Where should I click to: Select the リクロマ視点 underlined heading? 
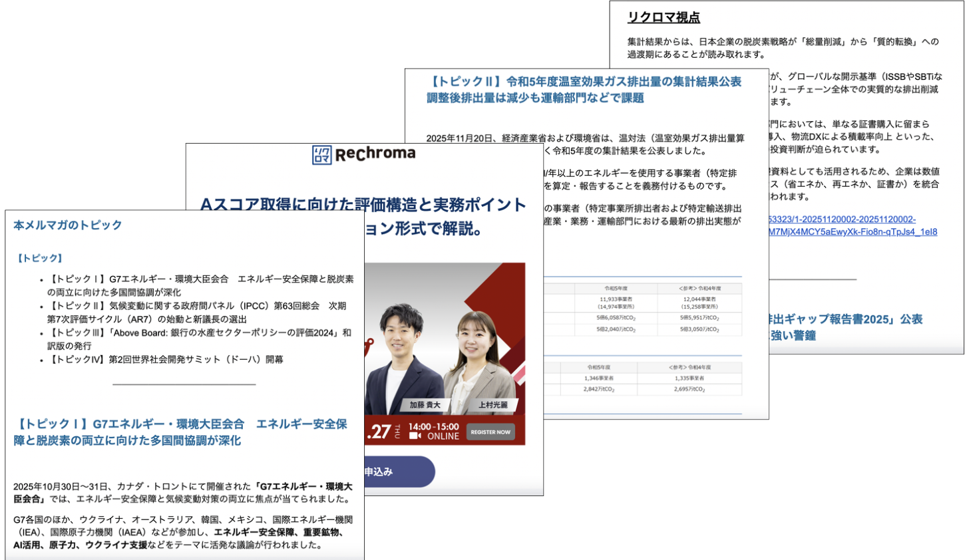(664, 17)
